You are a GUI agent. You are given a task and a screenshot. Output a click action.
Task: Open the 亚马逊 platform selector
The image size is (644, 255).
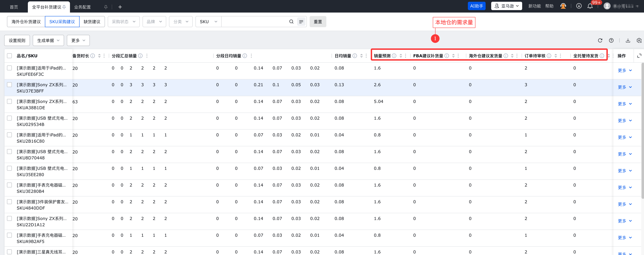pyautogui.click(x=506, y=6)
